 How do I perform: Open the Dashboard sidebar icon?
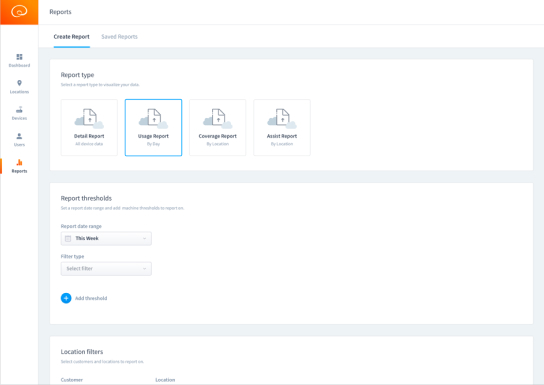tap(19, 57)
